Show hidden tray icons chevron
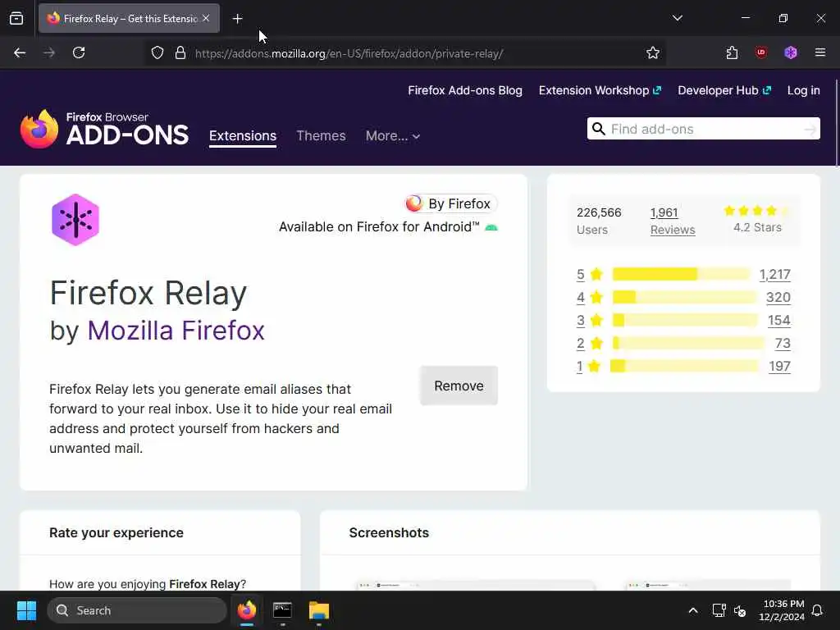The width and height of the screenshot is (840, 630). pos(692,610)
